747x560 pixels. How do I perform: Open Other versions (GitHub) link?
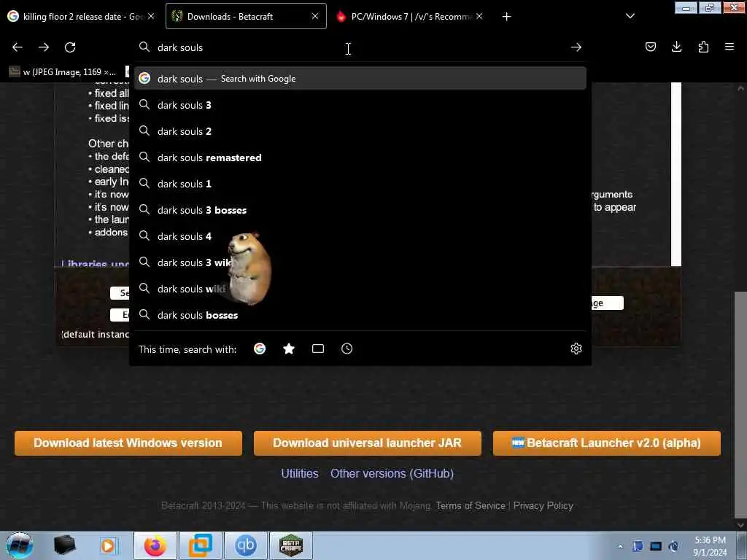click(392, 473)
